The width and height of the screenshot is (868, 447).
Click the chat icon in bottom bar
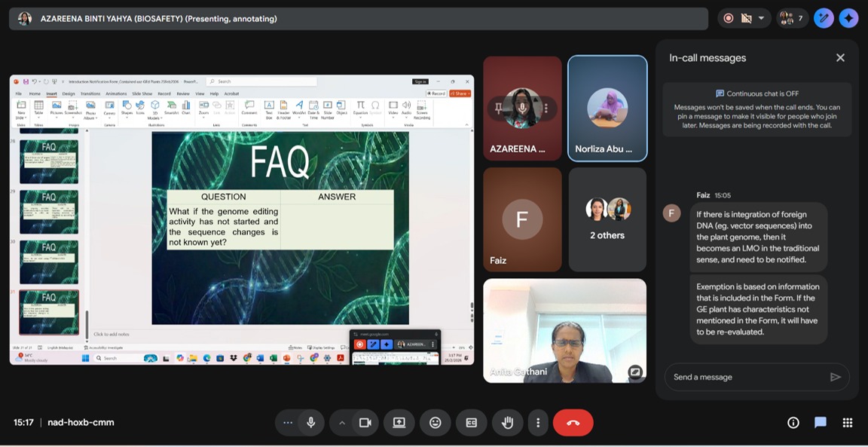click(820, 423)
